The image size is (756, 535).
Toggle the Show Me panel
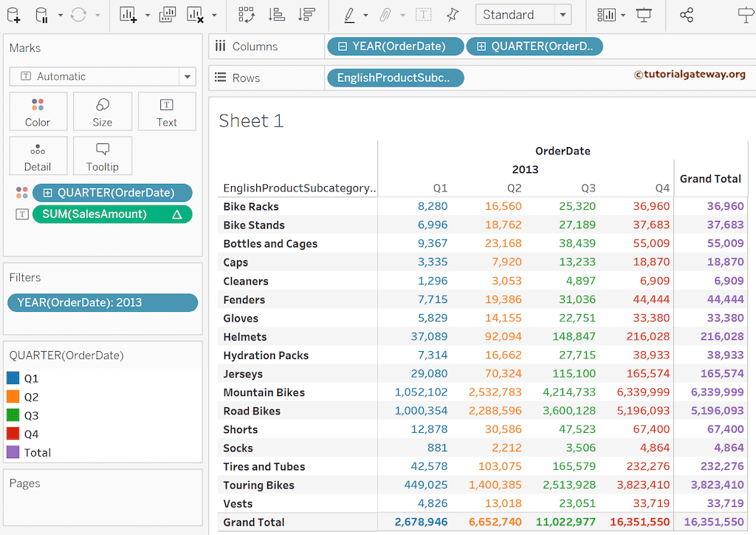point(746,14)
